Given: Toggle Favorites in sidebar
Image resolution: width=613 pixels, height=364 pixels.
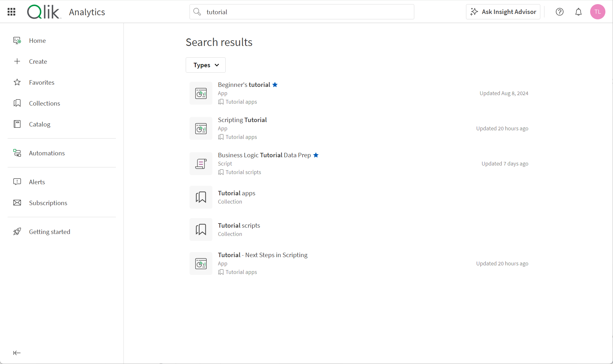Looking at the screenshot, I should coord(42,82).
